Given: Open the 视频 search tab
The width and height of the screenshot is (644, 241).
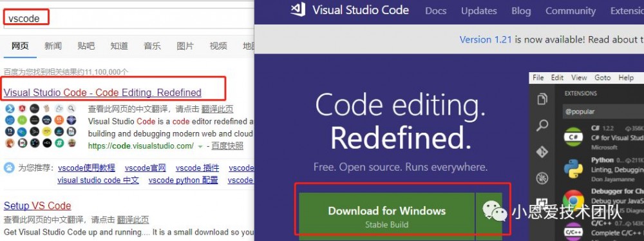Looking at the screenshot, I should [x=218, y=46].
